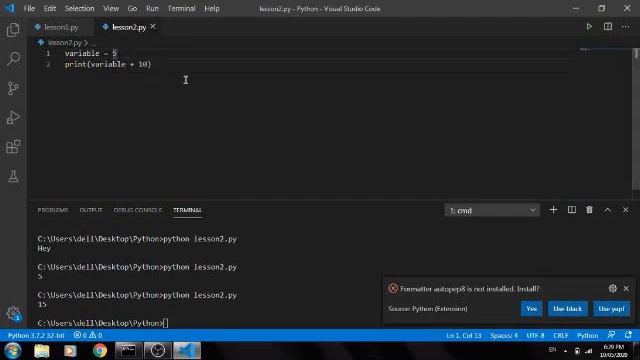640x360 pixels.
Task: Open the Search view in activity bar
Action: (x=13, y=59)
